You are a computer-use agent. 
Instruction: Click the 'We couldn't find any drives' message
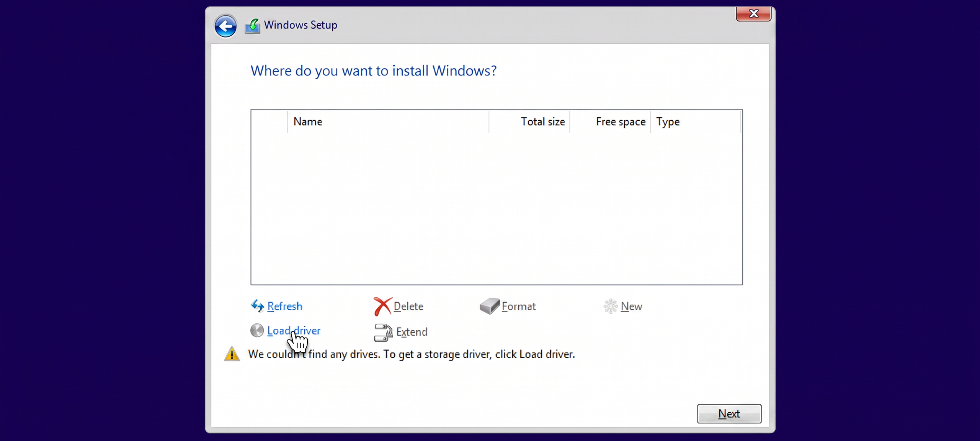[x=412, y=354]
